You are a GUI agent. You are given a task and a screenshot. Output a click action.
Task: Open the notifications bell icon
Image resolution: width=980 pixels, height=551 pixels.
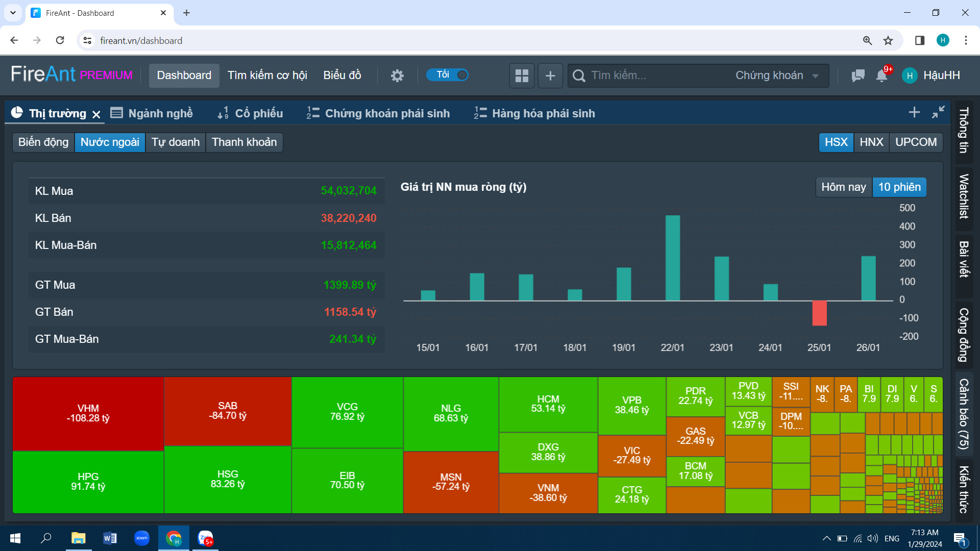pyautogui.click(x=881, y=76)
